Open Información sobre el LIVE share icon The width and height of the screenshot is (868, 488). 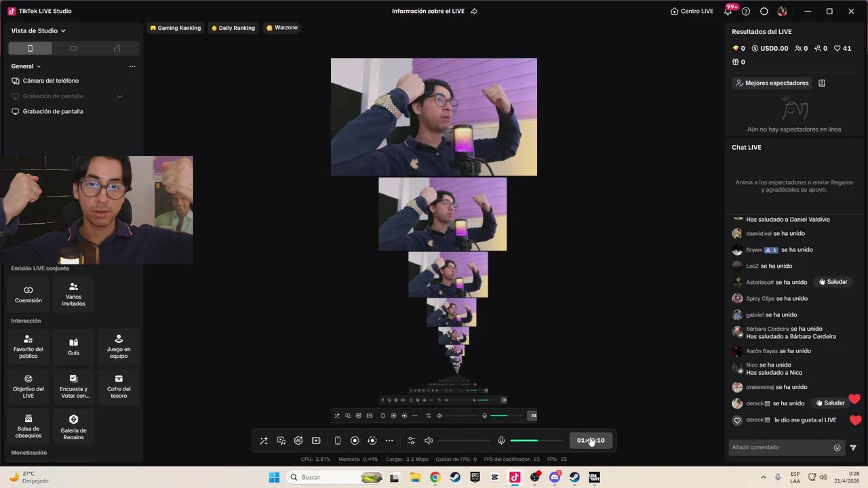[x=474, y=12]
